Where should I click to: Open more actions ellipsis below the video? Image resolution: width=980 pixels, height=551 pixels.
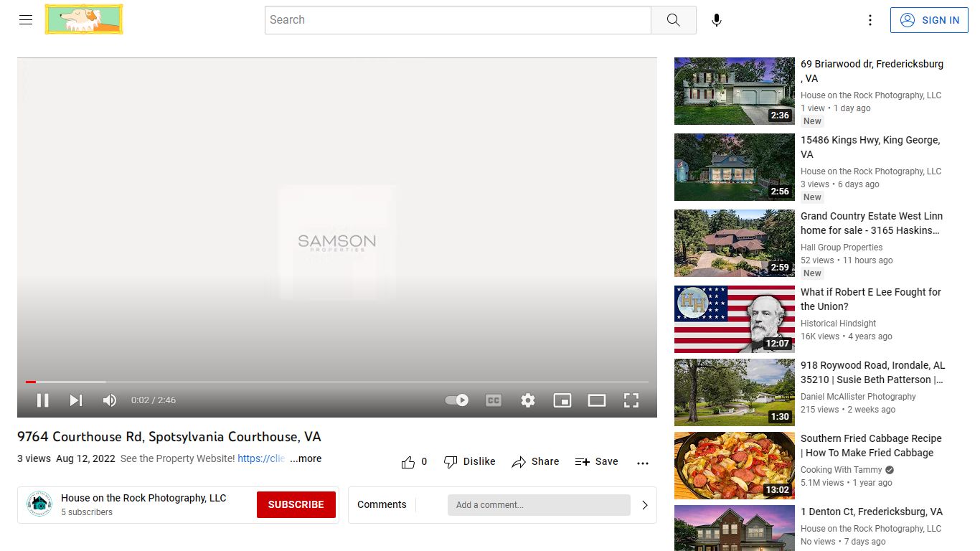pyautogui.click(x=643, y=463)
